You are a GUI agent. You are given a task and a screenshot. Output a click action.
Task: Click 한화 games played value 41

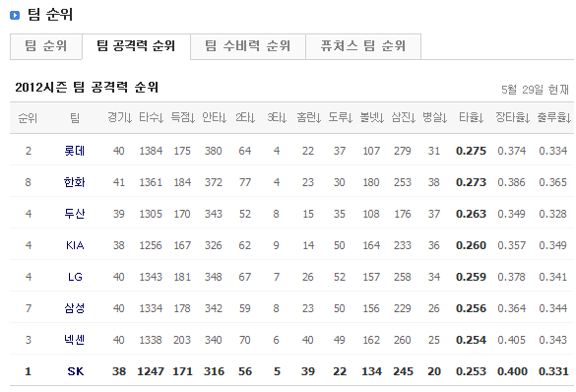click(119, 182)
